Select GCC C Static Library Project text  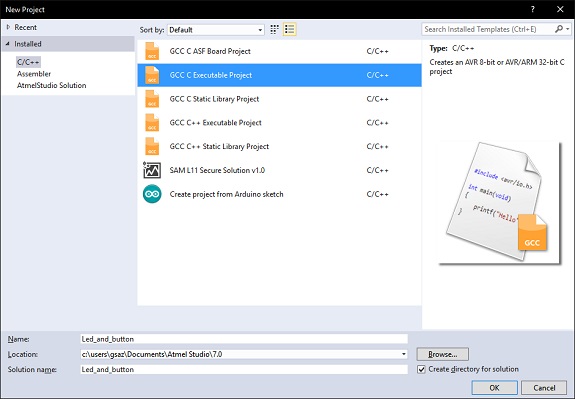[x=214, y=99]
